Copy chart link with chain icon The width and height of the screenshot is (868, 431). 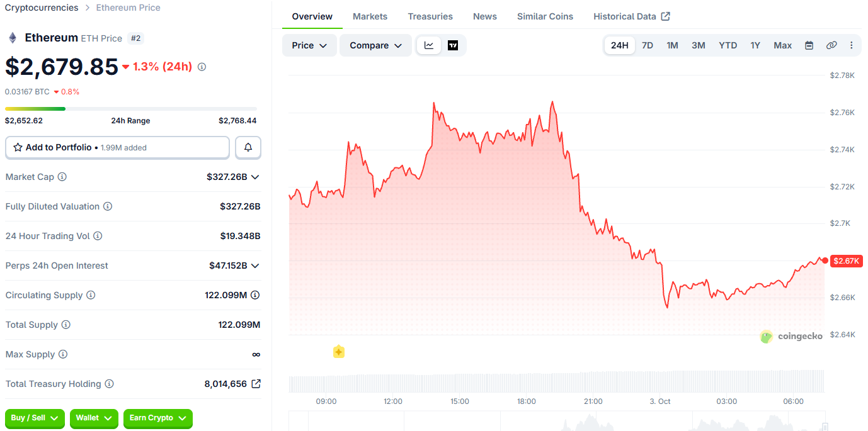[x=831, y=45]
